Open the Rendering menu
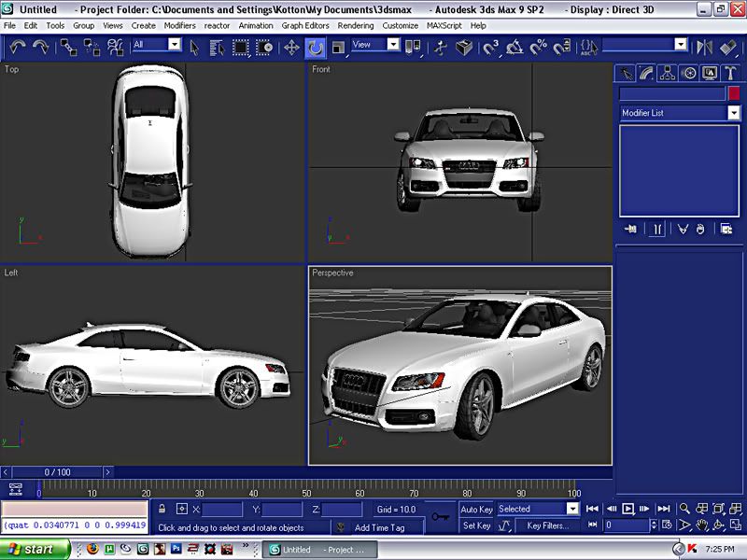747x560 pixels. click(x=355, y=25)
